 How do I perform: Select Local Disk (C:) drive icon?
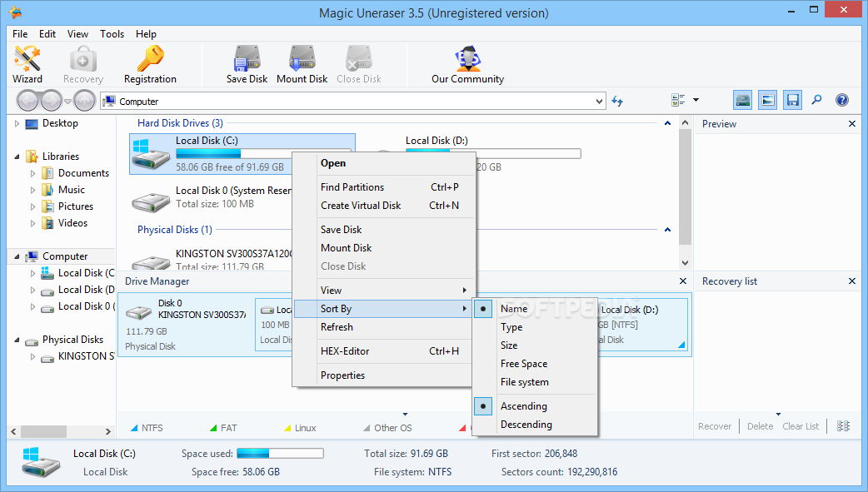tap(151, 154)
